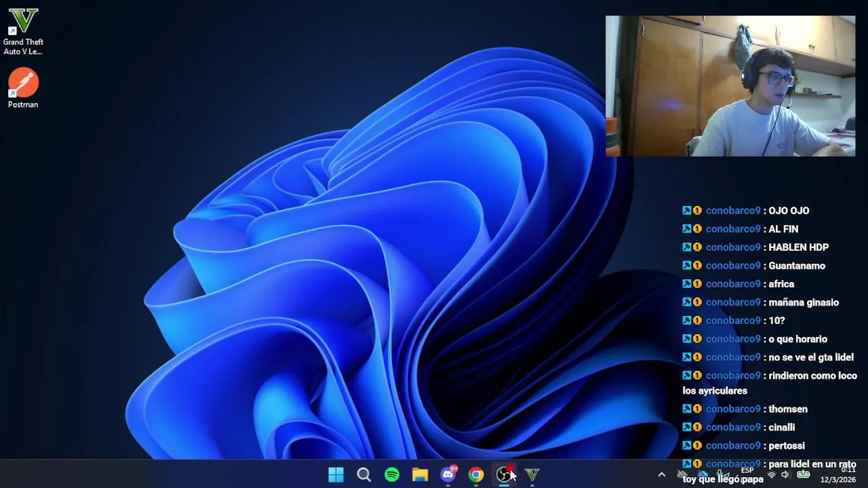
Task: Click chat message 'africa'
Action: click(781, 284)
